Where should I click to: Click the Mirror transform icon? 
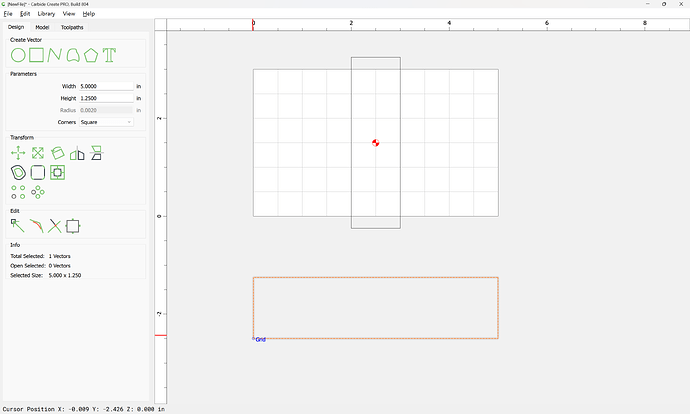pos(77,153)
